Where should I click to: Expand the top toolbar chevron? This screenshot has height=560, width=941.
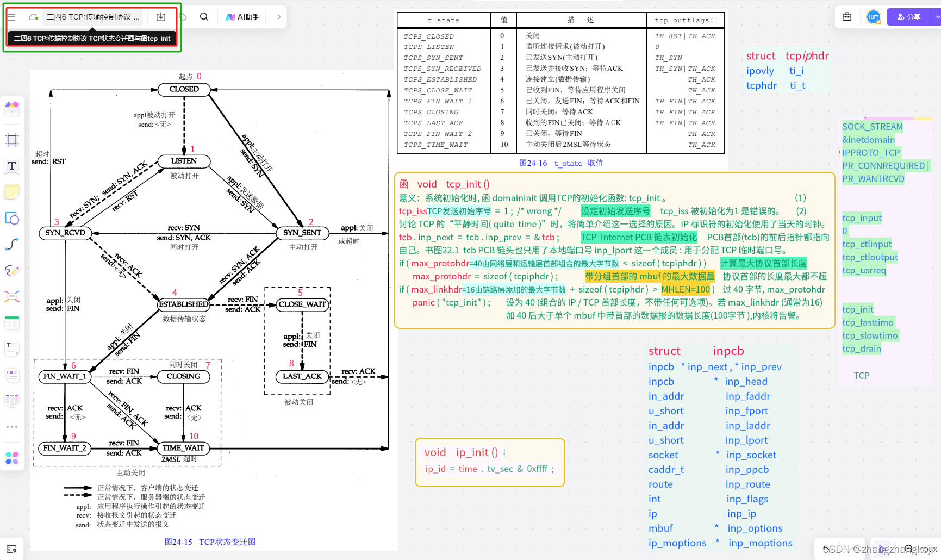point(279,17)
